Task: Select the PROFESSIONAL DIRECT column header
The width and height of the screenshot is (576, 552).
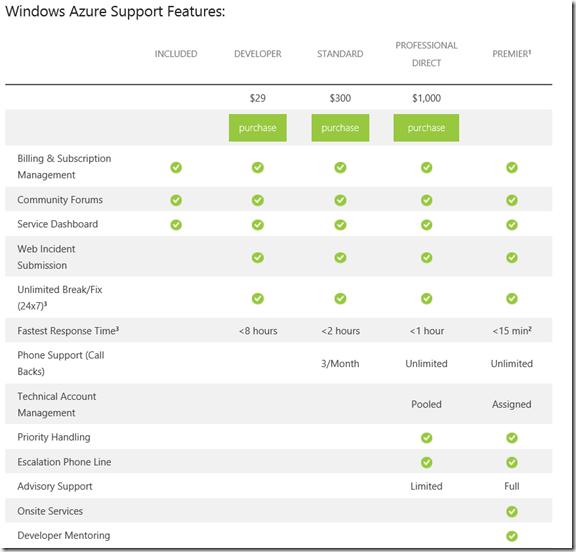Action: pyautogui.click(x=426, y=54)
